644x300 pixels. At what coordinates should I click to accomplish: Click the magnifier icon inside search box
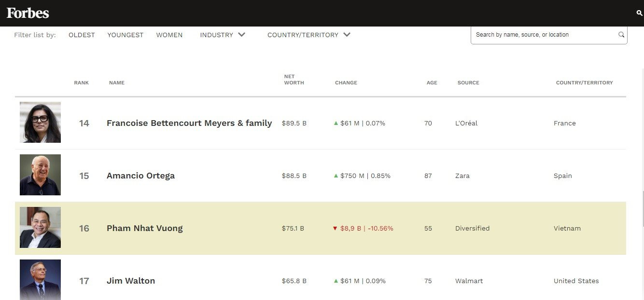pos(621,35)
